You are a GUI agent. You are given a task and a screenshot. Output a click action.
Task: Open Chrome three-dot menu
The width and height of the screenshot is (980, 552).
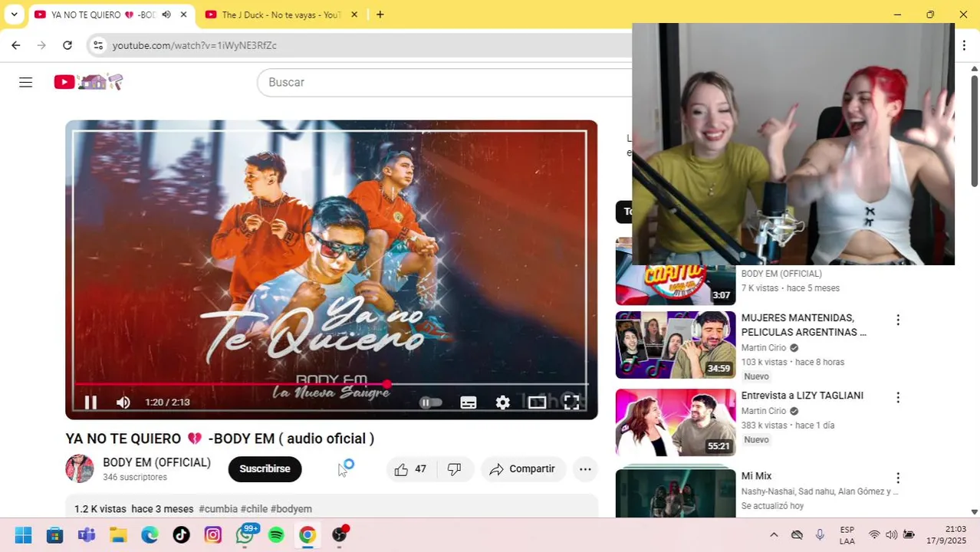[964, 45]
